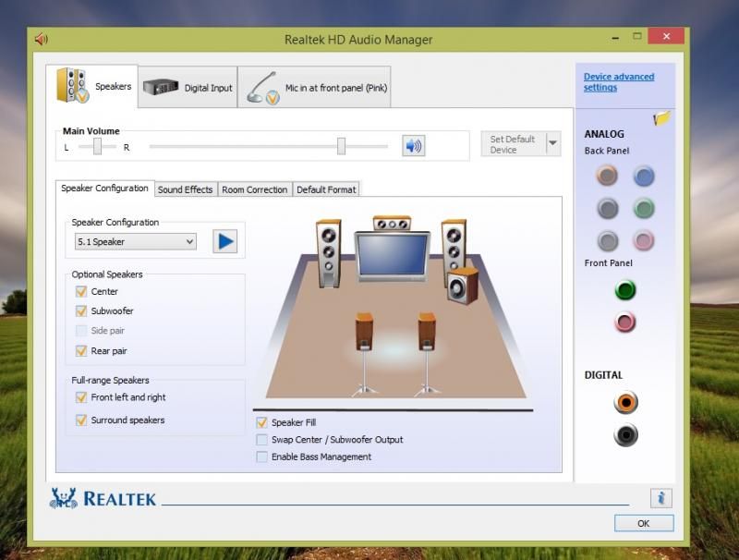Click Set Default Device button
This screenshot has width=739, height=560.
(x=514, y=144)
